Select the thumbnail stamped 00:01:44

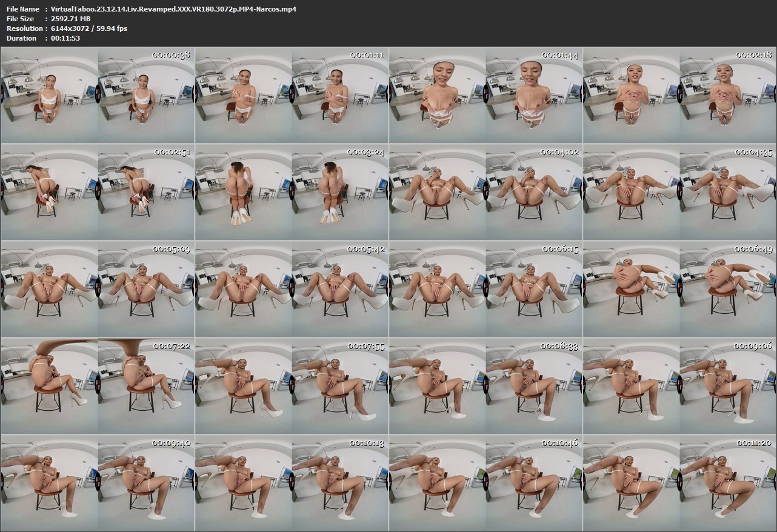click(485, 95)
